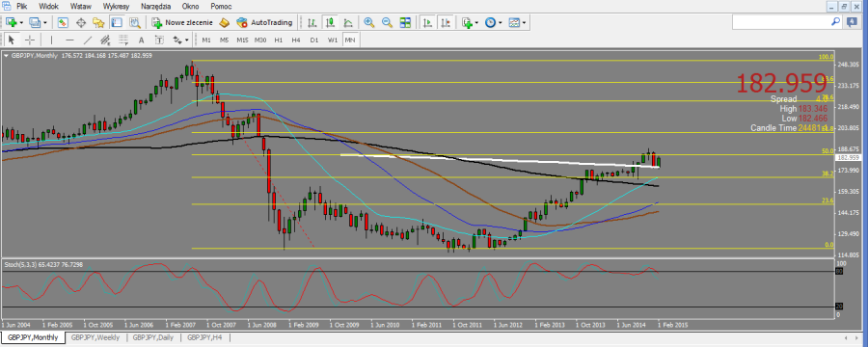868x347 pixels.
Task: Switch to M5 timeframe
Action: 224,40
